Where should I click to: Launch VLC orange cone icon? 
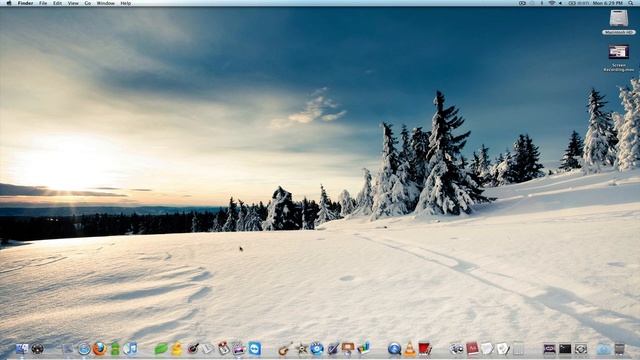tap(409, 349)
